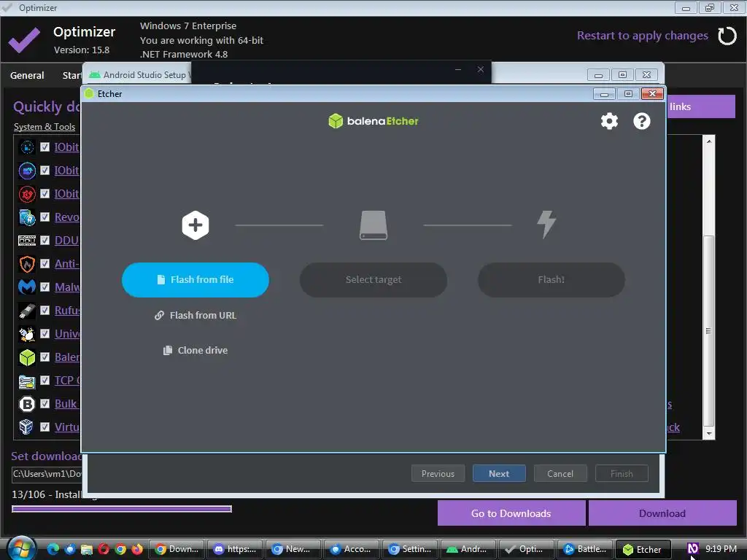This screenshot has width=747, height=560.
Task: Open the balenaEtcher help question mark
Action: click(642, 121)
